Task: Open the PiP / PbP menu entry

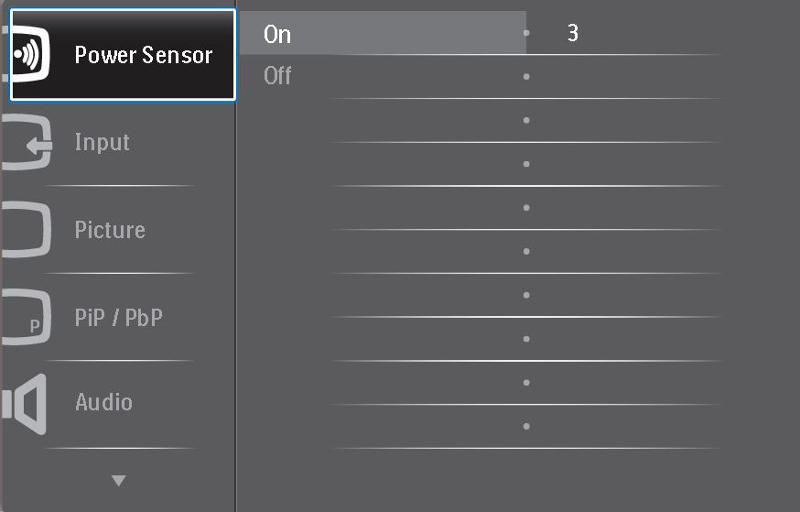Action: [118, 317]
